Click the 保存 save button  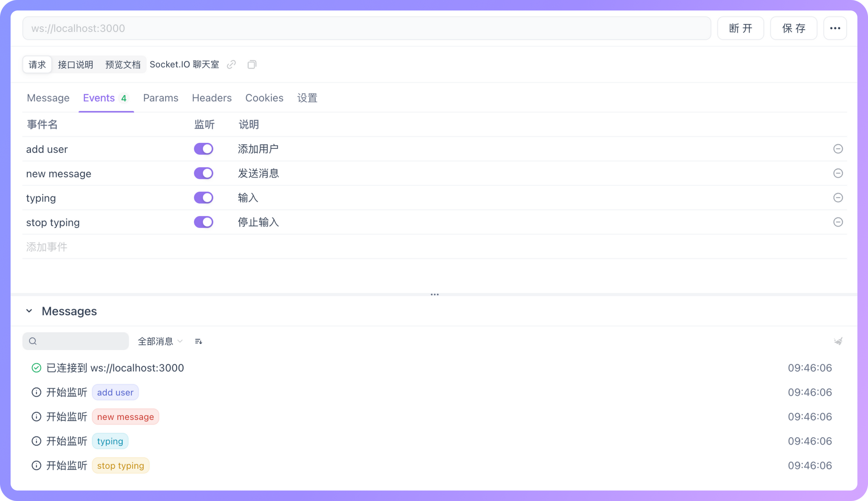pos(793,28)
